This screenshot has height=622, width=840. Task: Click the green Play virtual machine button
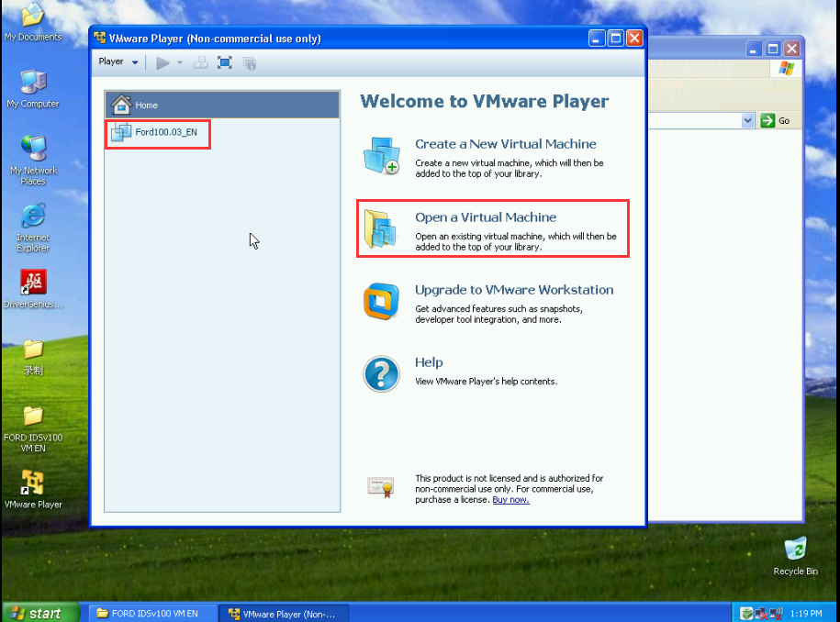[x=162, y=63]
